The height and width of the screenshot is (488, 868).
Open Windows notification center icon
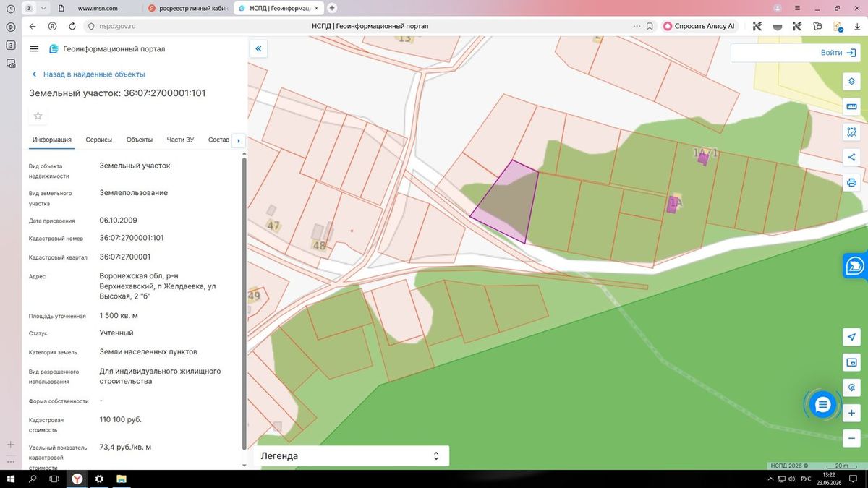pyautogui.click(x=854, y=479)
